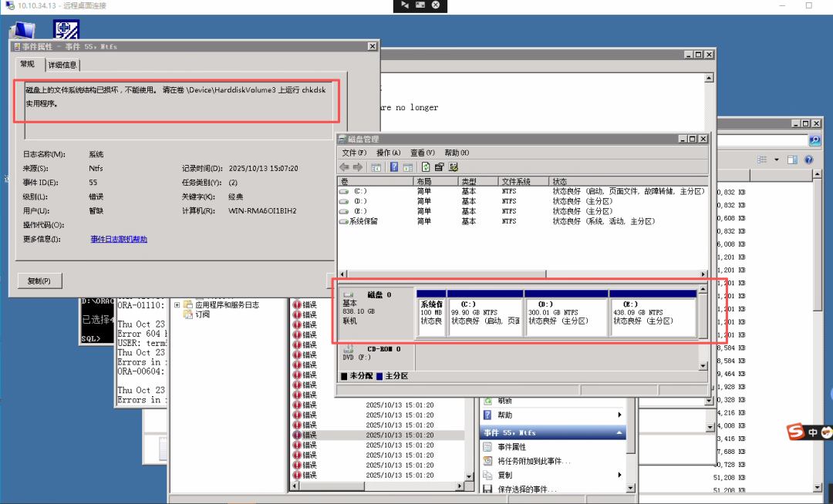Open the 操作(A) menu in Disk Management
Screen dimensions: 833x504
pos(388,153)
